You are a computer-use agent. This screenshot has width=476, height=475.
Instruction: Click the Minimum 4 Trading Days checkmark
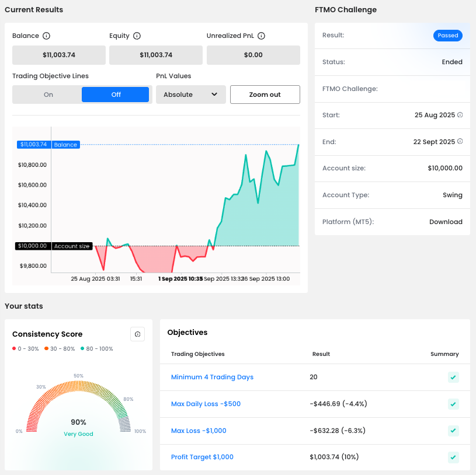[453, 377]
